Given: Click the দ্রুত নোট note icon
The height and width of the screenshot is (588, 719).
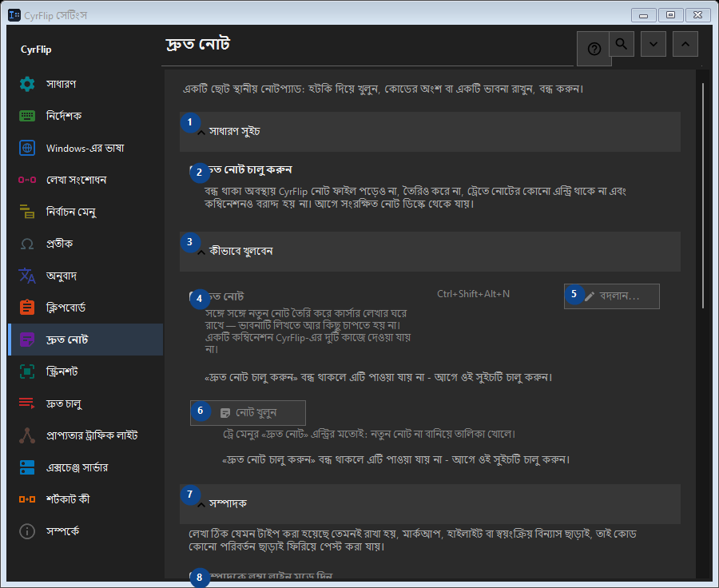Looking at the screenshot, I should 27,340.
